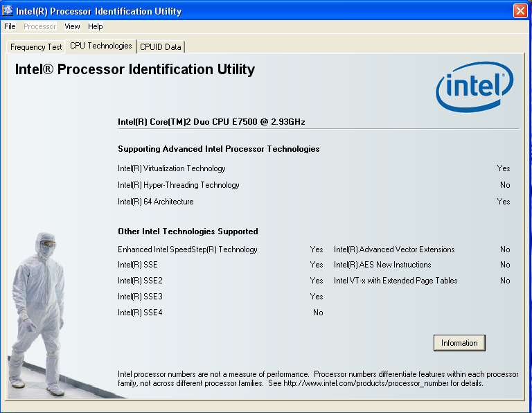Click Intel(R) AES New Instructions label
Screen dimensions: 532x413
pos(382,265)
